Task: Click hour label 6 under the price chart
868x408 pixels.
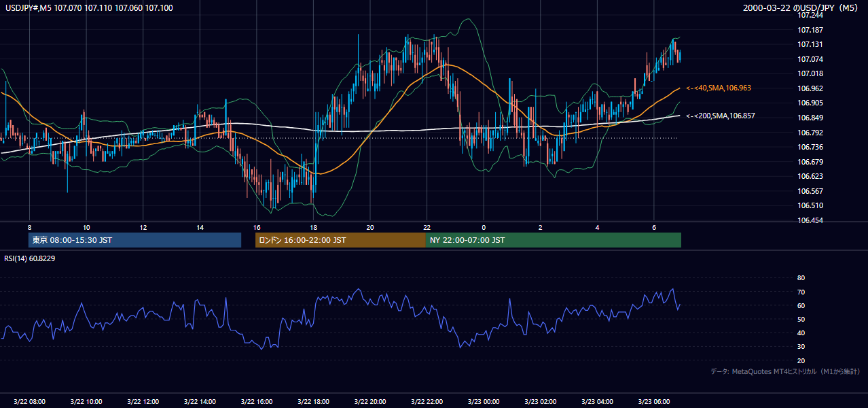Action: (654, 227)
